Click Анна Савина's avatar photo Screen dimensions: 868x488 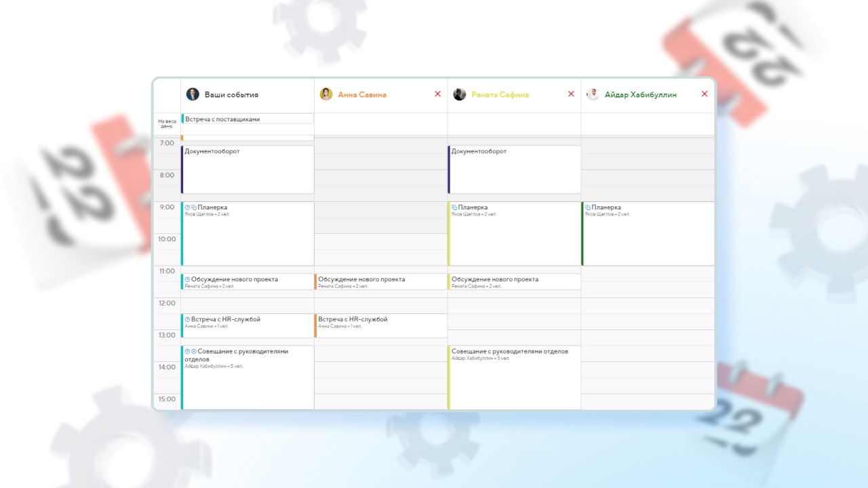(326, 94)
